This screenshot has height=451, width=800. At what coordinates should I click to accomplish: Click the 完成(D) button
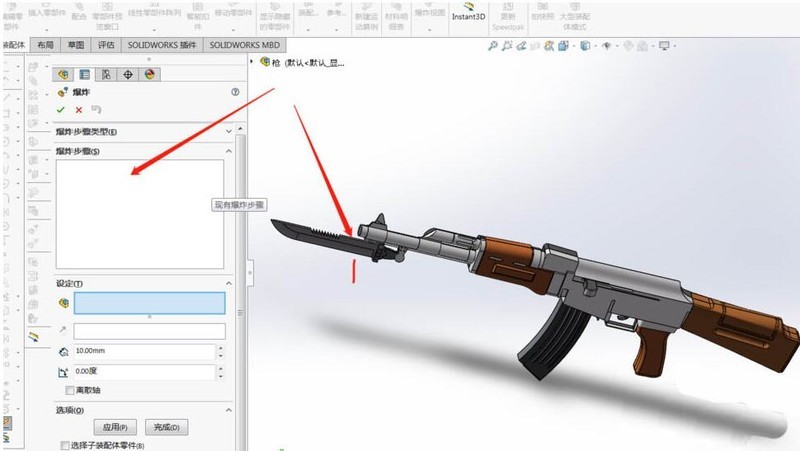tap(166, 427)
